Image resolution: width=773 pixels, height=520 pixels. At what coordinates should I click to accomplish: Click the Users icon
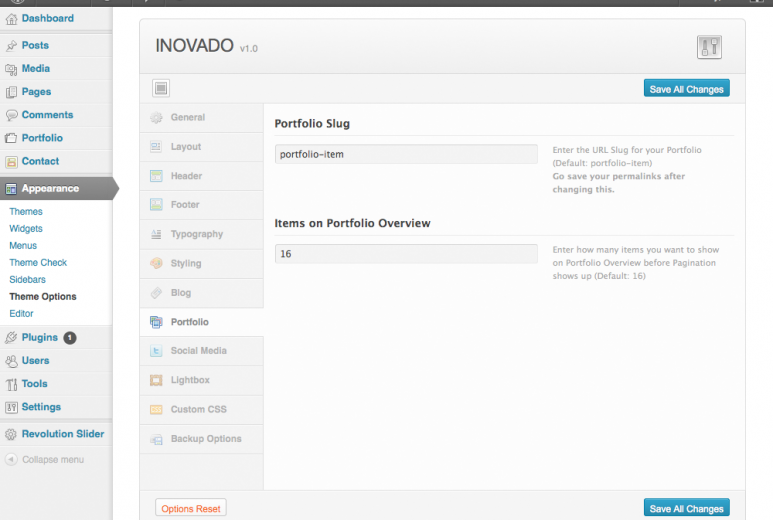coord(11,361)
